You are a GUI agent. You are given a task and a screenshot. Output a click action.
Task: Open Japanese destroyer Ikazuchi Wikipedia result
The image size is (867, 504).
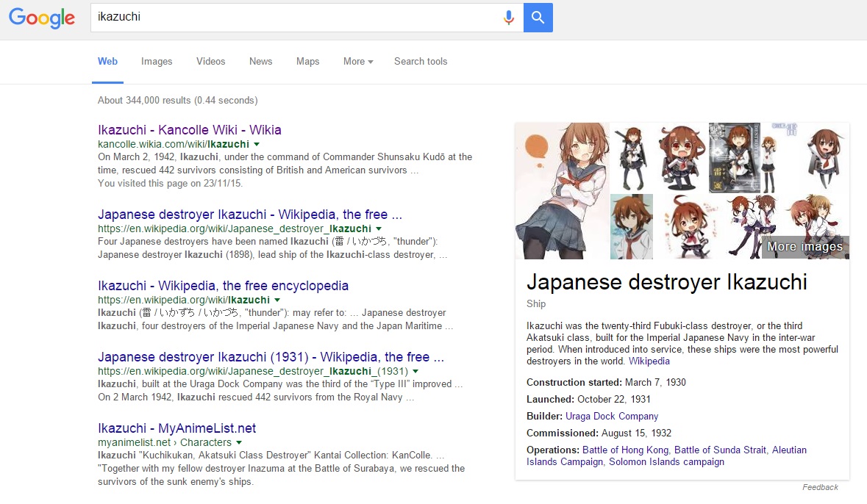click(x=250, y=215)
